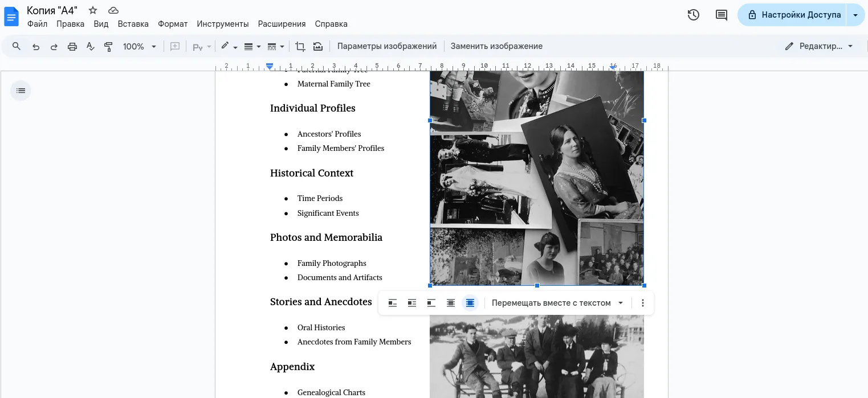Select the In-line text wrapping mode
The height and width of the screenshot is (398, 868).
click(393, 302)
